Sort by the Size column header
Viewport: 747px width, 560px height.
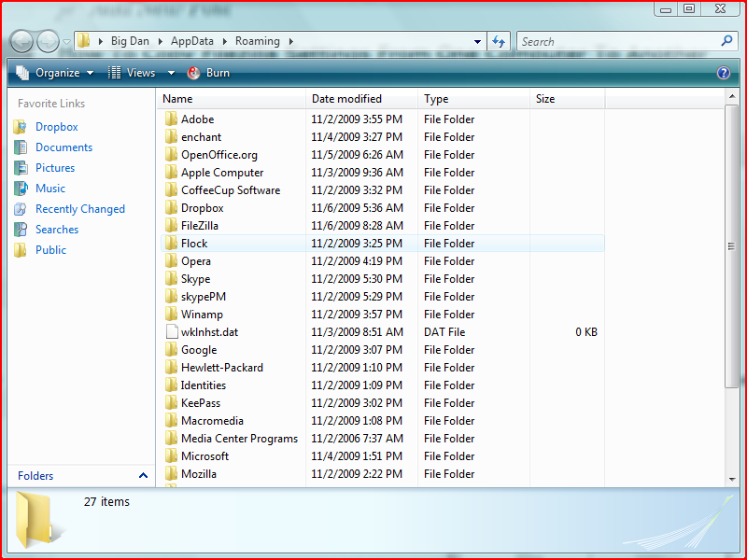567,99
